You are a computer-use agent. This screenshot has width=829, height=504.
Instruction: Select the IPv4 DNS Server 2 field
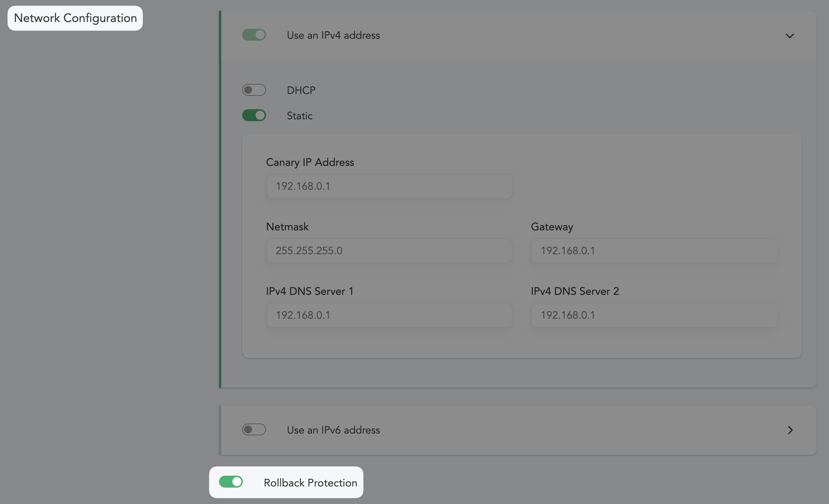654,315
